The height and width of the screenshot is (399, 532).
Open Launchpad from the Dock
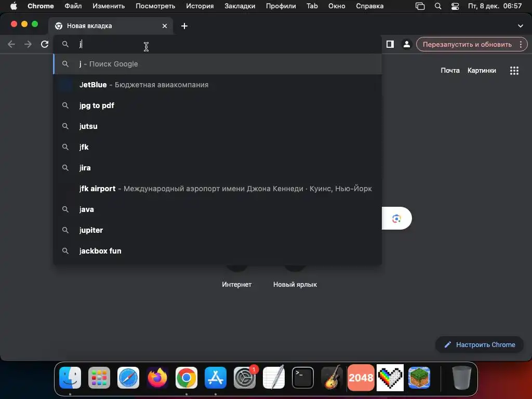(99, 377)
